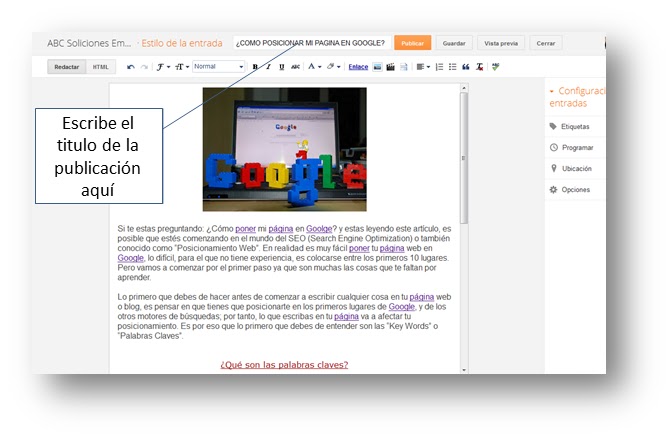Toggle strikethrough formatting

pyautogui.click(x=295, y=67)
